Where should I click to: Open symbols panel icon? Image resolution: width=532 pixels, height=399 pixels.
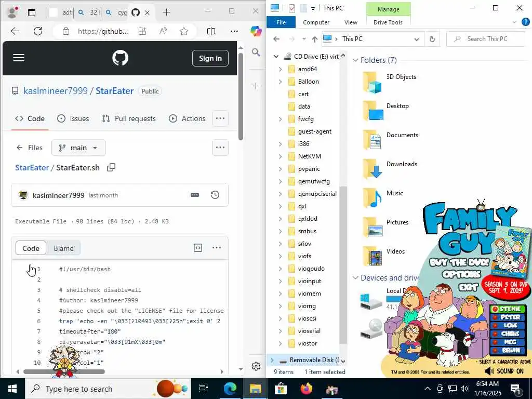pos(198,248)
